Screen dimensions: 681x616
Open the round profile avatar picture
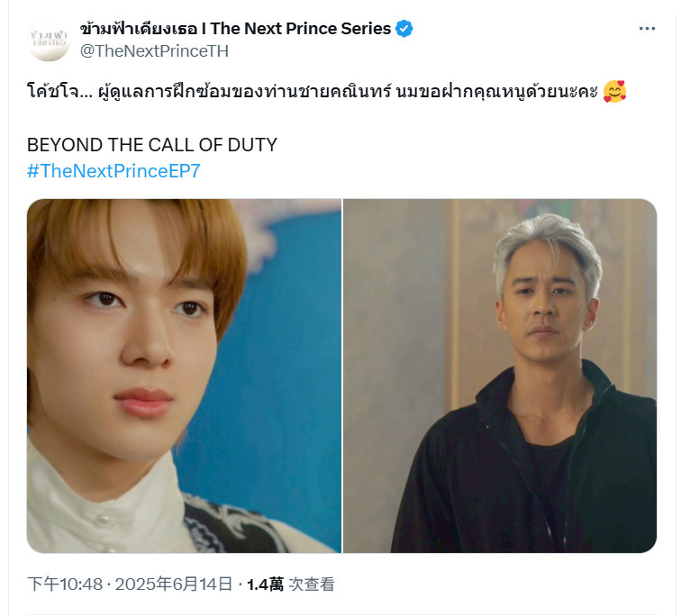(49, 40)
